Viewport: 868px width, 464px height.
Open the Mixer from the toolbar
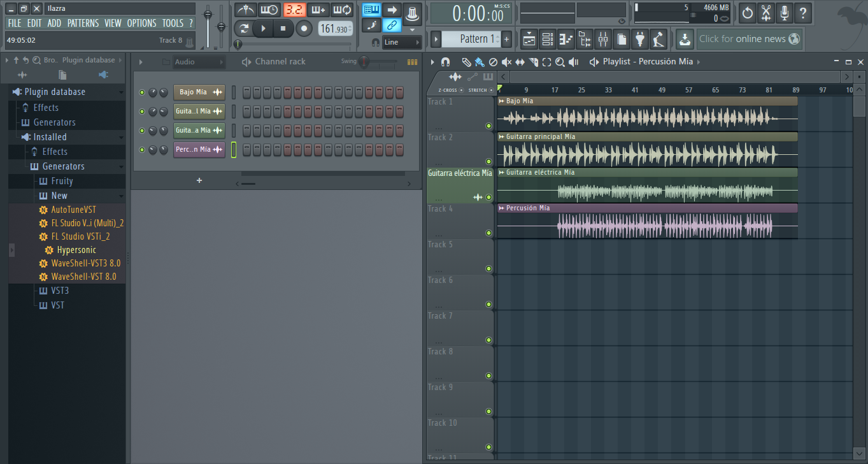603,39
